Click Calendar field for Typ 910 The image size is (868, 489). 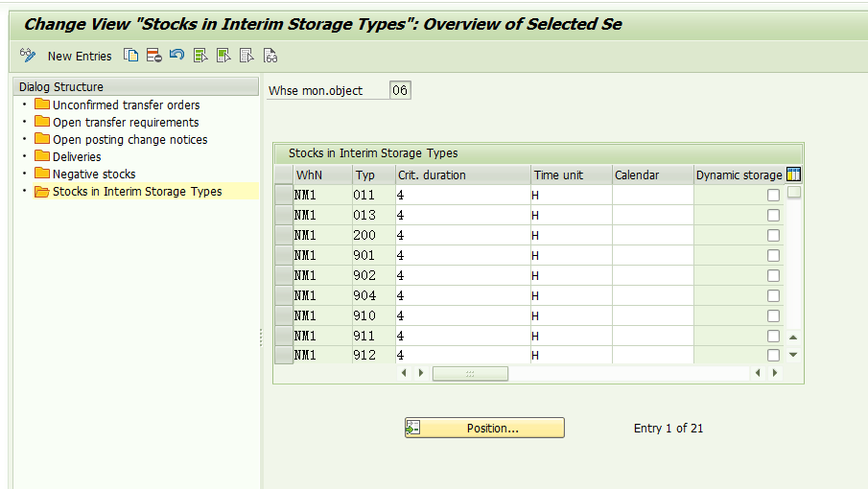652,315
